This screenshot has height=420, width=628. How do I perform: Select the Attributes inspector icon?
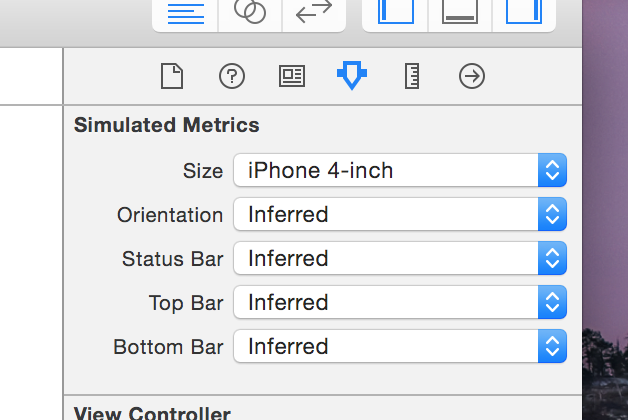[x=351, y=76]
